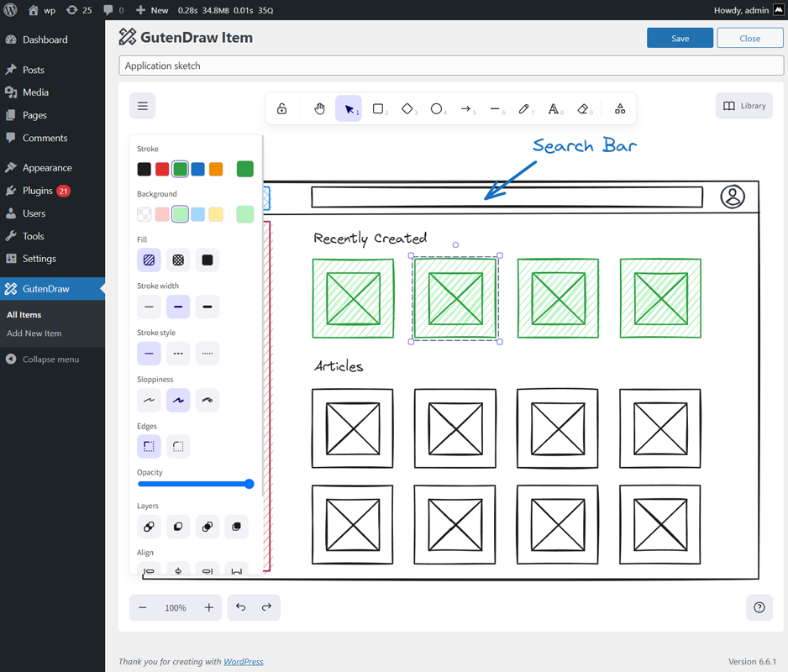Choose thin stroke width
The image size is (788, 672).
click(149, 307)
